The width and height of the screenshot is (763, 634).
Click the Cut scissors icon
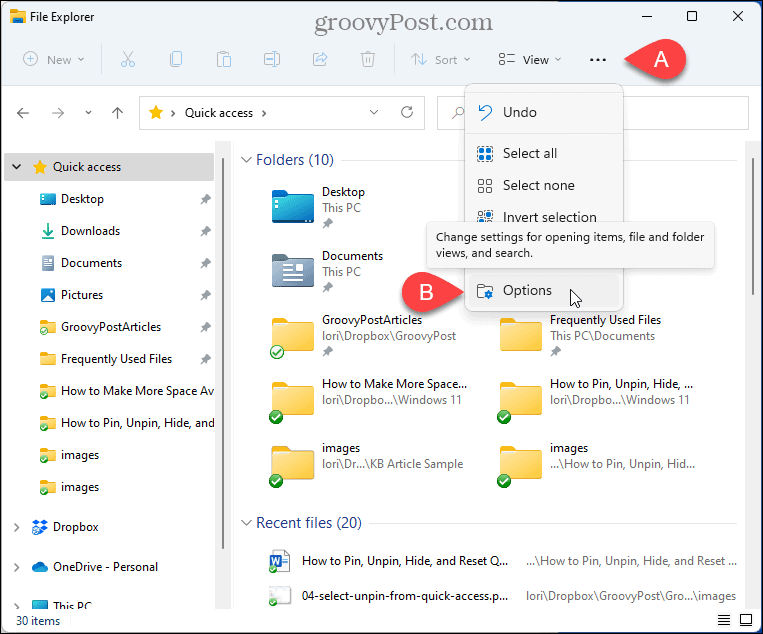tap(127, 59)
